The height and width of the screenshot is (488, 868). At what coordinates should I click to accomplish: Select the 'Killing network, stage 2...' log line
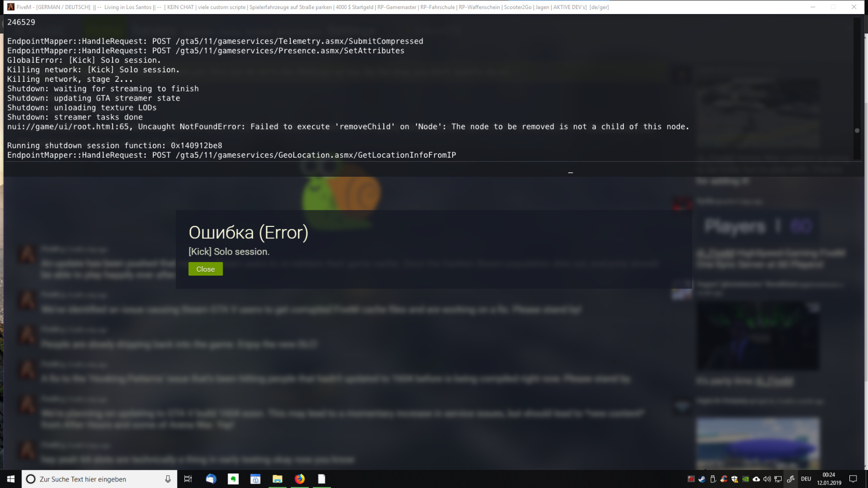70,79
